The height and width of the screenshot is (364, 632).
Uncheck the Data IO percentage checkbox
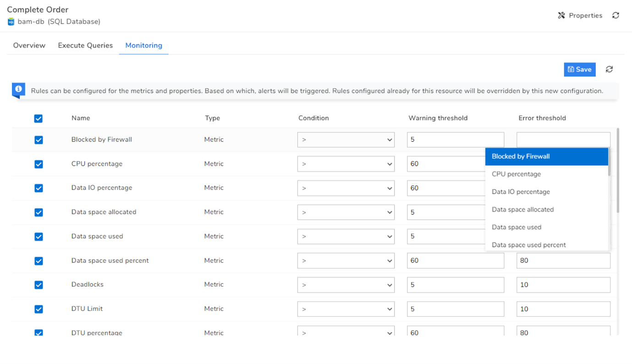pyautogui.click(x=38, y=188)
